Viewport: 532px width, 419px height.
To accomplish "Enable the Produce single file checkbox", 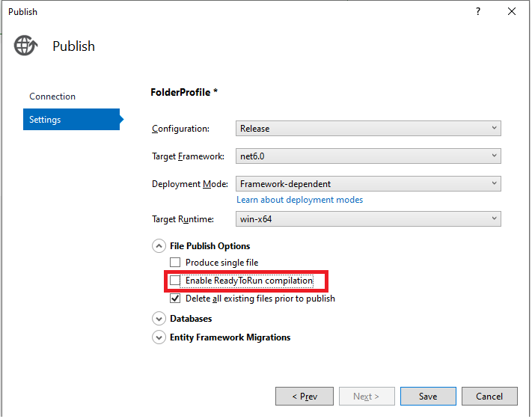I will (175, 263).
